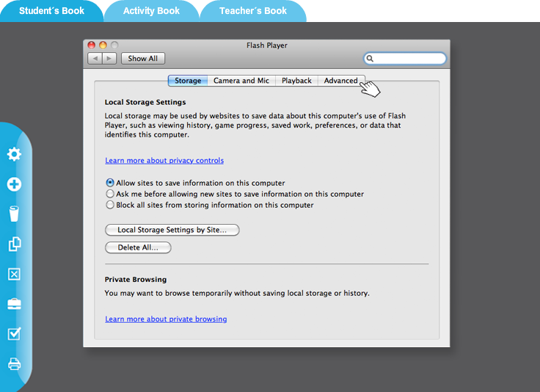Click the copy pages icon in sidebar
The width and height of the screenshot is (540, 392).
point(14,244)
